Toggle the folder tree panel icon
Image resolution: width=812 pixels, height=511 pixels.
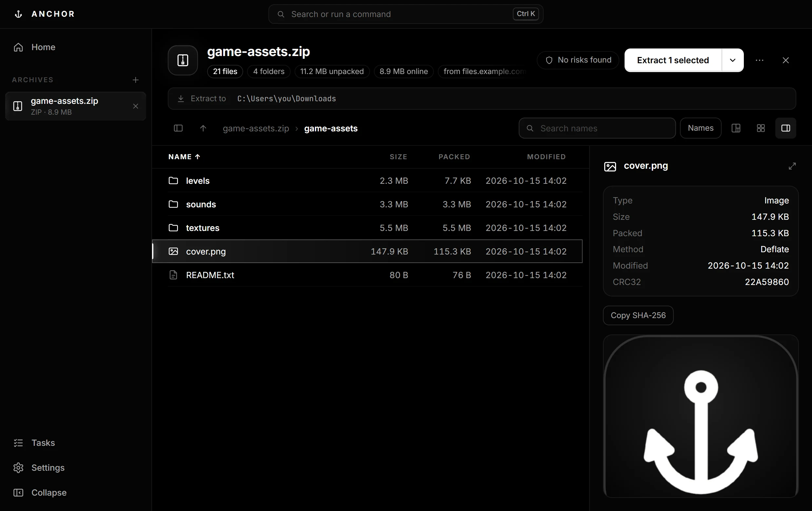[x=178, y=128]
